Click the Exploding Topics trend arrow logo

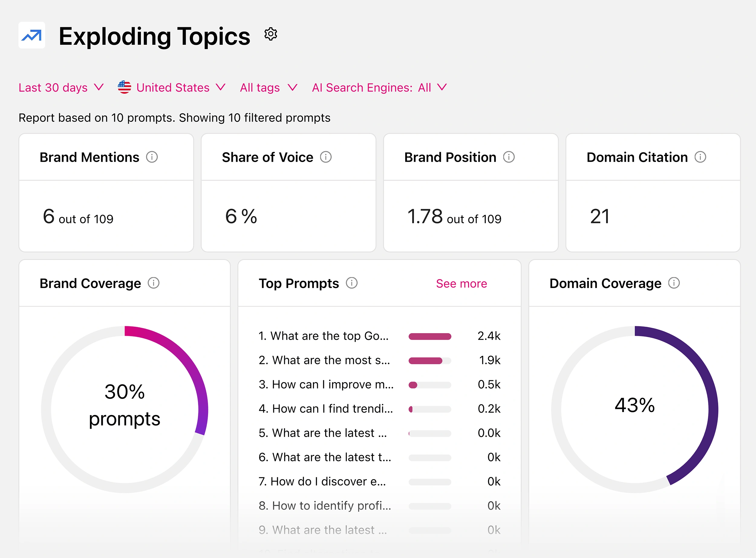click(32, 35)
